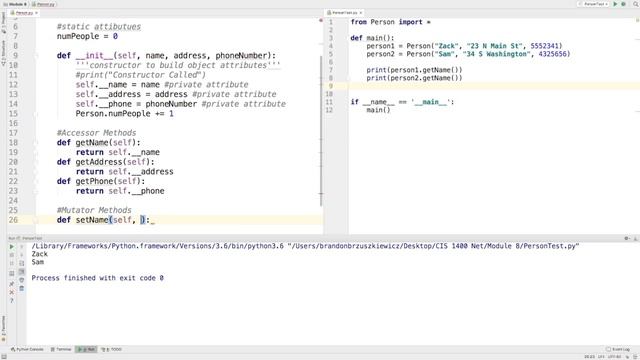Toggle soft-wrap in the Run console
Screen dimensions: 640x360
point(22,263)
